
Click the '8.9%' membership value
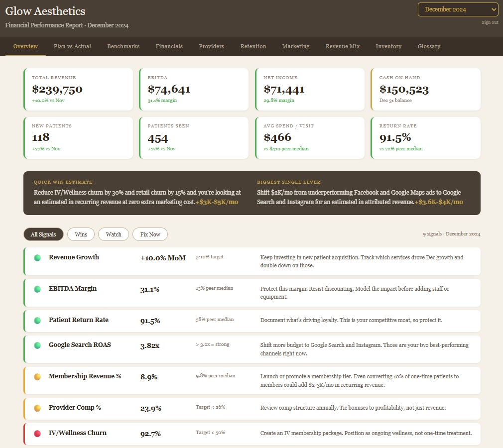pos(149,377)
